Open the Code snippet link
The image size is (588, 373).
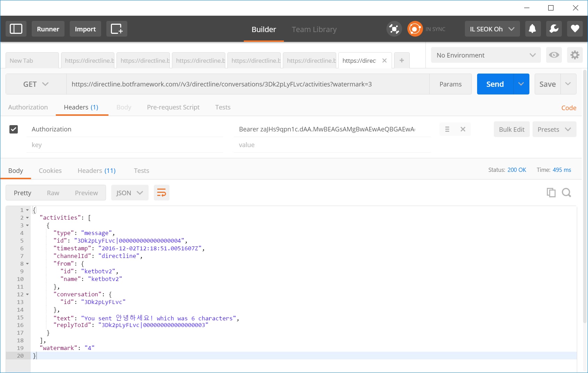(569, 108)
